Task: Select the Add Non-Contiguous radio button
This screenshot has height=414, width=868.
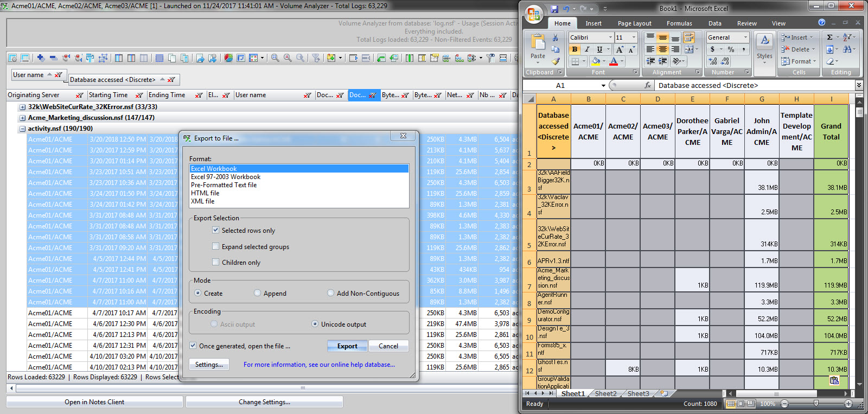Action: tap(331, 293)
